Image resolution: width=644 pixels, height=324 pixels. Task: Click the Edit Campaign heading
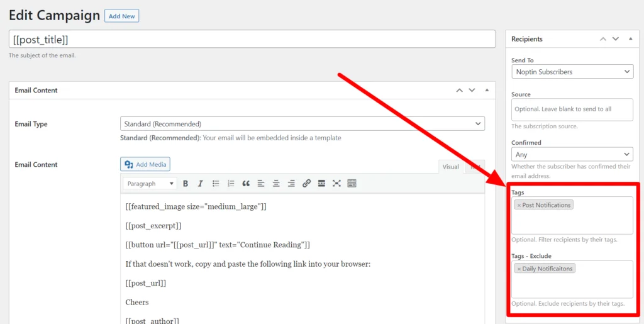click(x=54, y=16)
